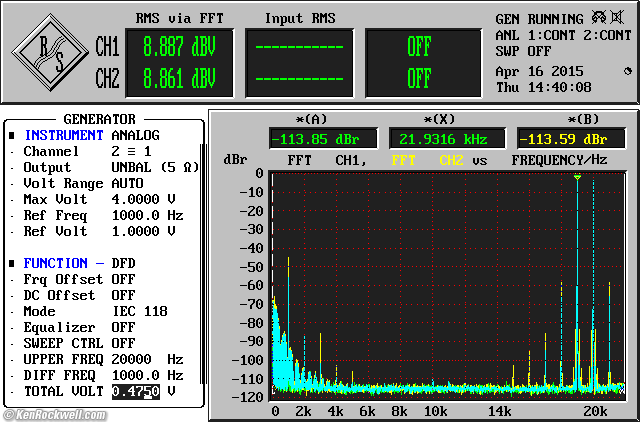640x422 pixels.
Task: Click the -120 tick on the dBr axis
Action: point(248,397)
